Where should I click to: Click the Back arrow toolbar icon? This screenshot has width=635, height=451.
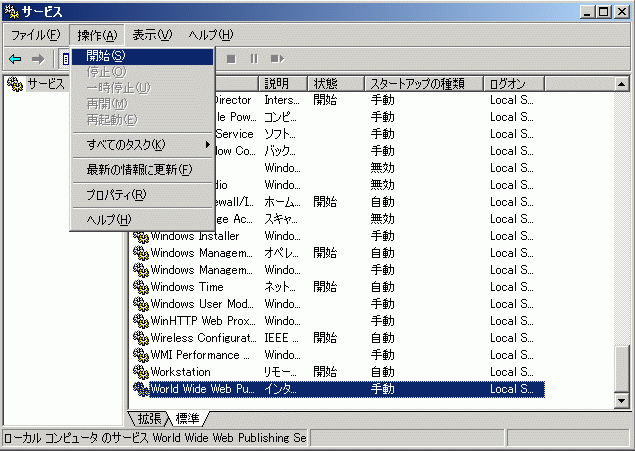(x=15, y=59)
